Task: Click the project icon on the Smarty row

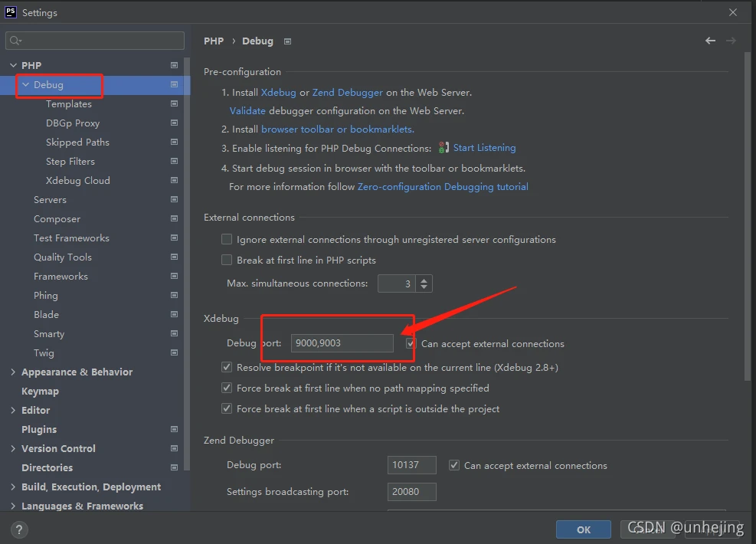Action: pos(174,333)
